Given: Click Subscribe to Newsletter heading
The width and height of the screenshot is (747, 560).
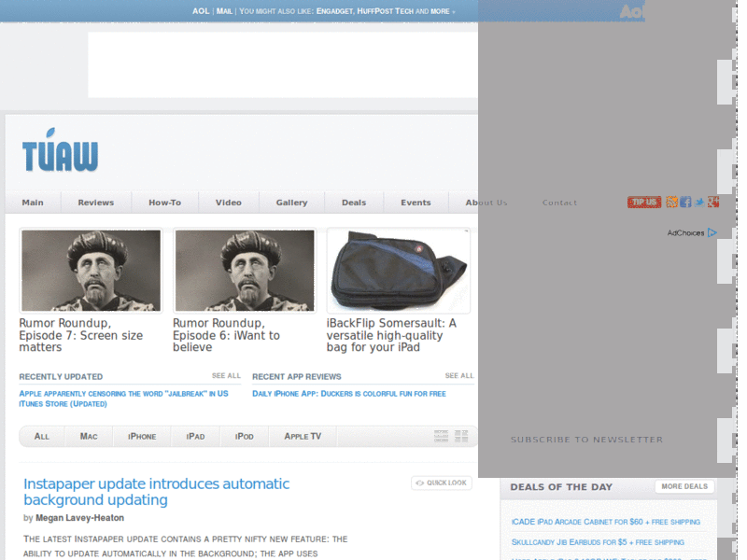Looking at the screenshot, I should coord(587,440).
